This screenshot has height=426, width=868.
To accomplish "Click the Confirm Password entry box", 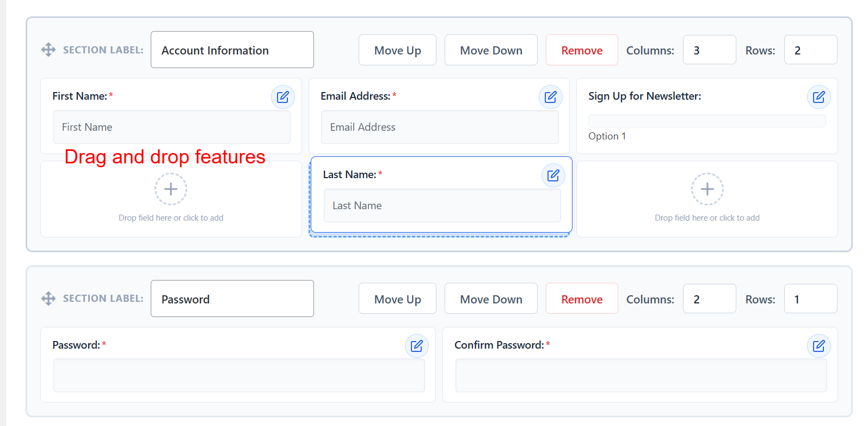I will coord(641,375).
